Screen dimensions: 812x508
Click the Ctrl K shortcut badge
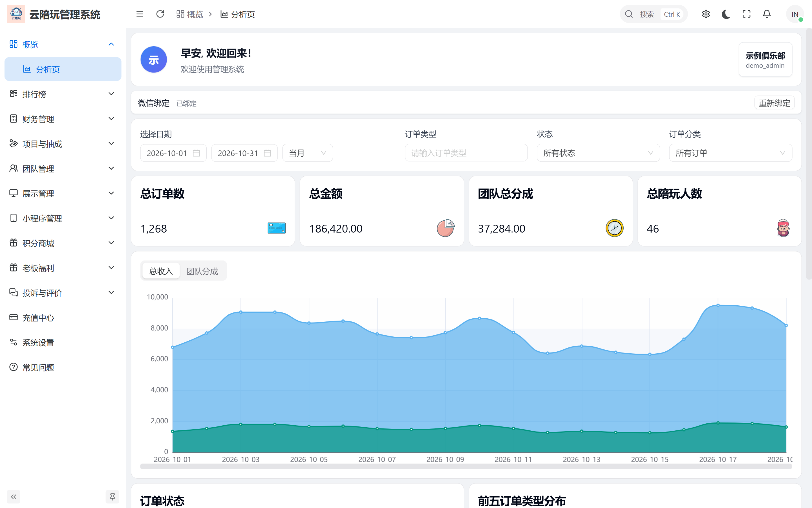tap(672, 14)
